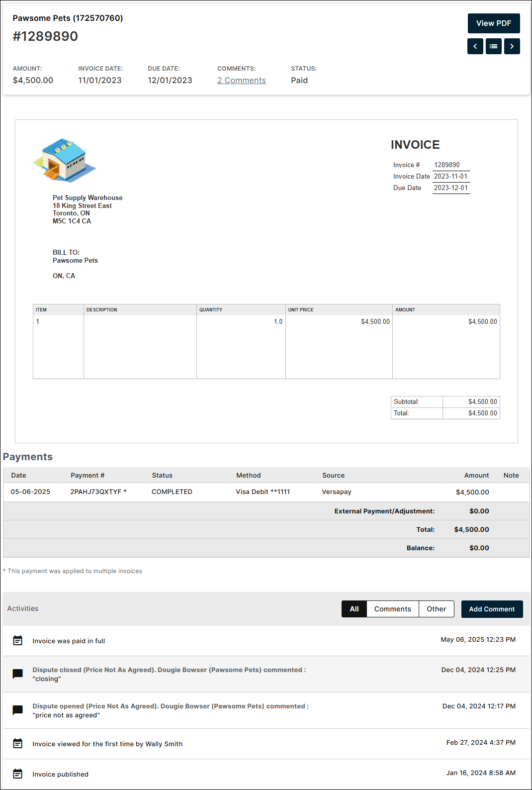The image size is (532, 790).
Task: Click the Subtotal $4,500.00 cell in invoice
Action: 471,401
